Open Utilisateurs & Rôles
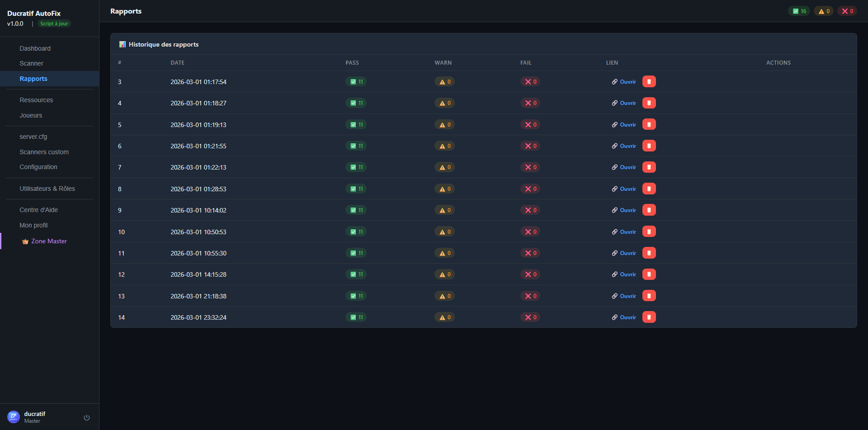This screenshot has height=430, width=868. (47, 189)
